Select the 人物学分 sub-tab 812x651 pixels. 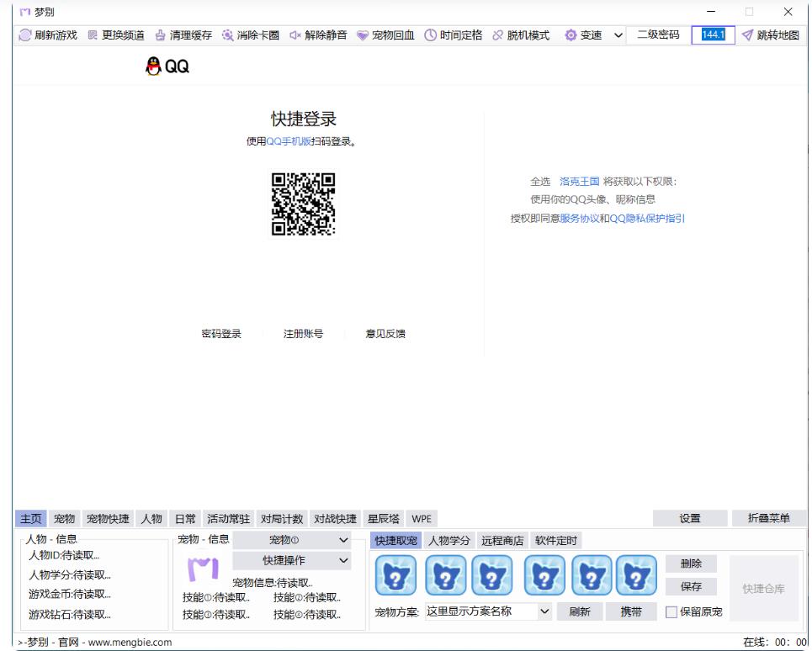click(x=449, y=541)
